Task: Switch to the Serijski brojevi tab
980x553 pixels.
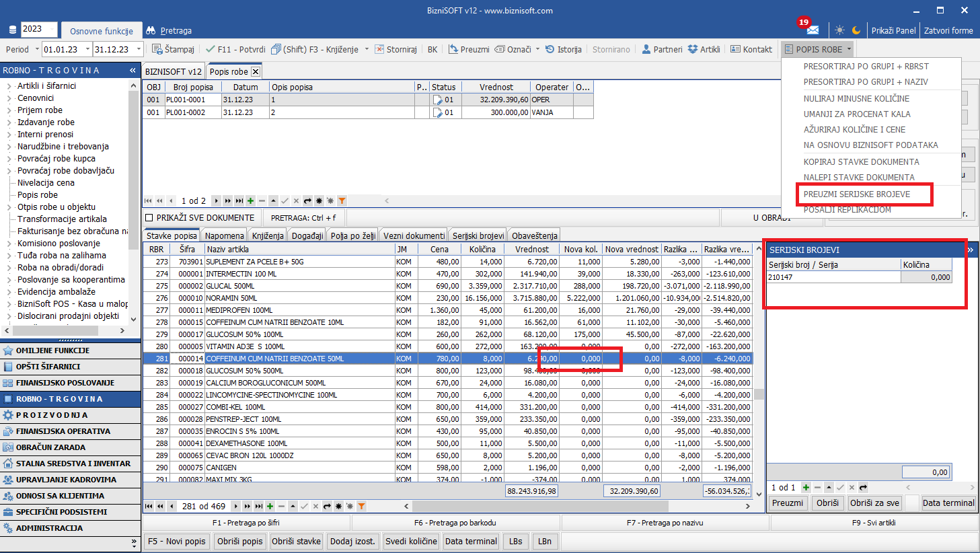Action: click(478, 235)
